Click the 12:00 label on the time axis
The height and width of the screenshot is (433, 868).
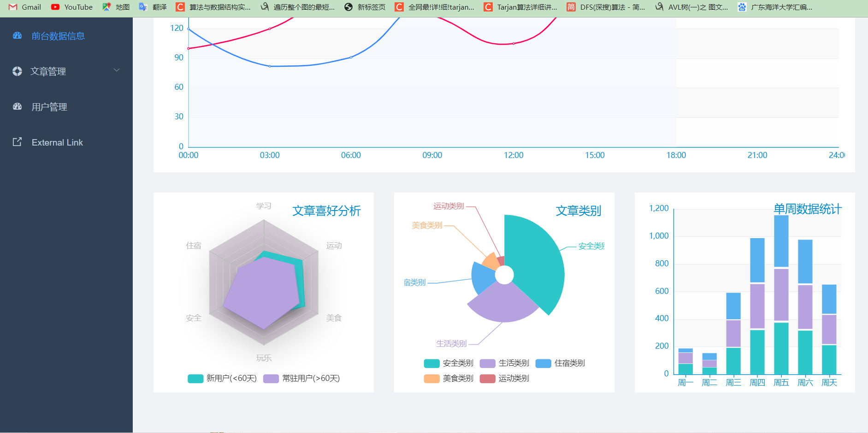(514, 155)
